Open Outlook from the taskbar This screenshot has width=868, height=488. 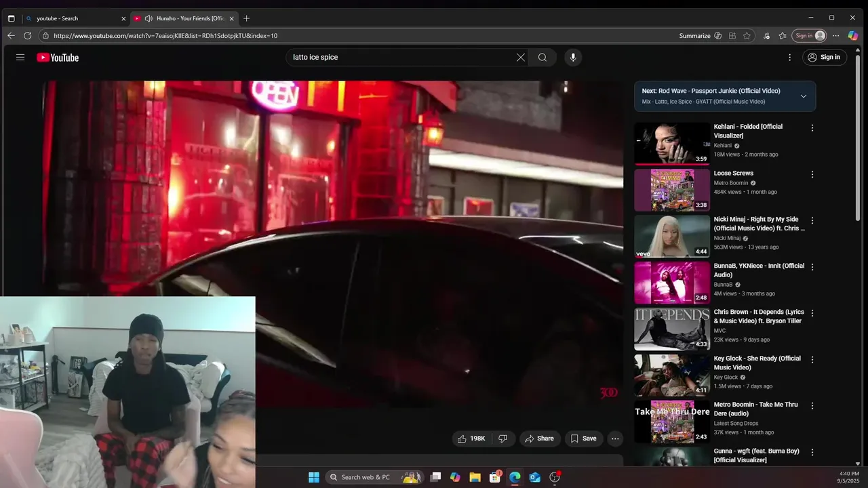tap(535, 477)
